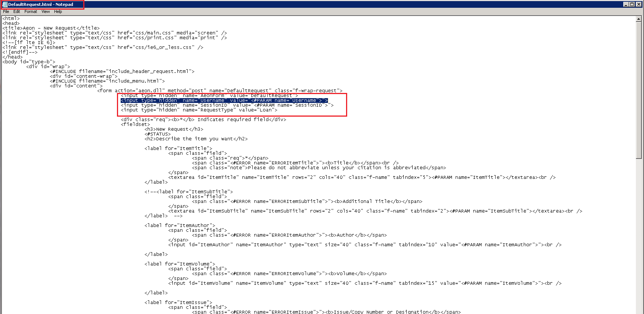The height and width of the screenshot is (314, 644).
Task: Open the View menu
Action: click(x=46, y=11)
